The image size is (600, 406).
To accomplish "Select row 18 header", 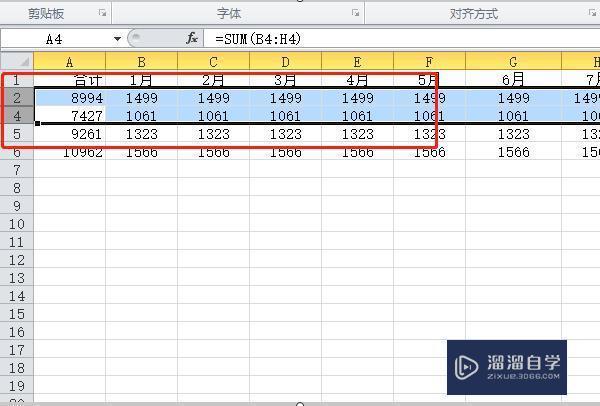I will coord(17,367).
